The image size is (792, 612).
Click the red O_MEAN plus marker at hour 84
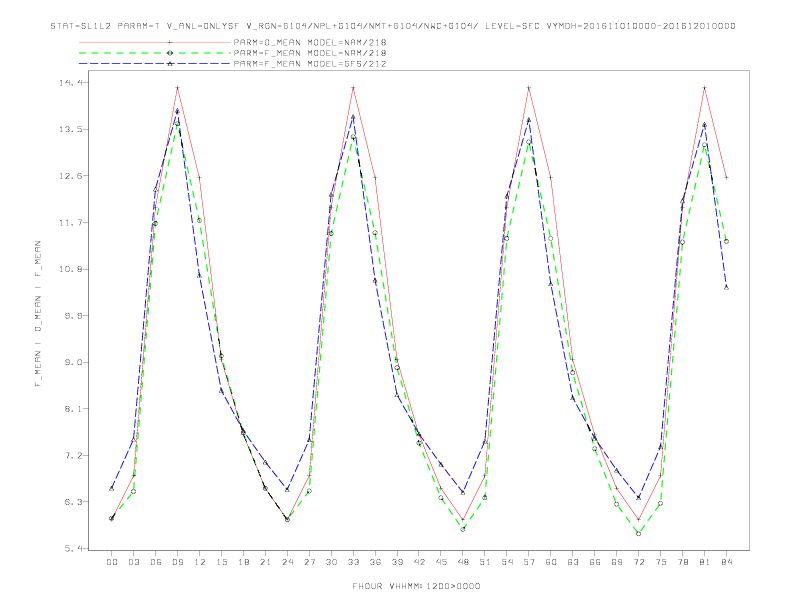pyautogui.click(x=726, y=177)
